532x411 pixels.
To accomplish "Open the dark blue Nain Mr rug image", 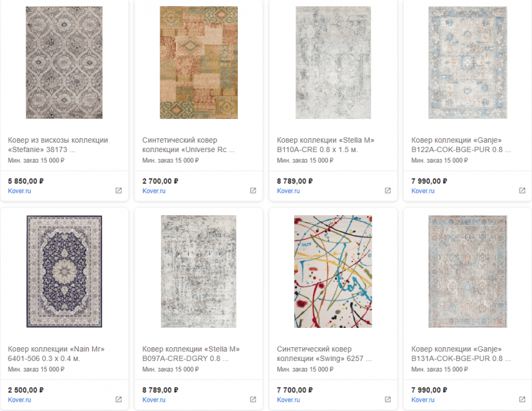I will point(64,271).
